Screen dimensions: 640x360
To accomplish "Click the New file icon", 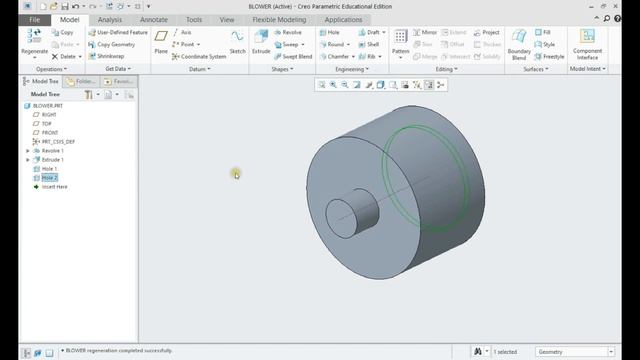I will click(x=43, y=7).
